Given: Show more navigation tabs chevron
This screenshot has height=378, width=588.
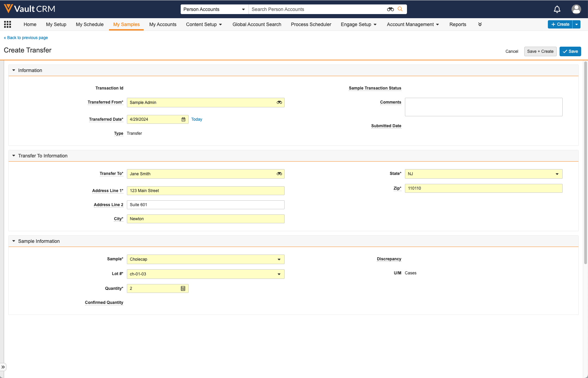Looking at the screenshot, I should tap(480, 24).
